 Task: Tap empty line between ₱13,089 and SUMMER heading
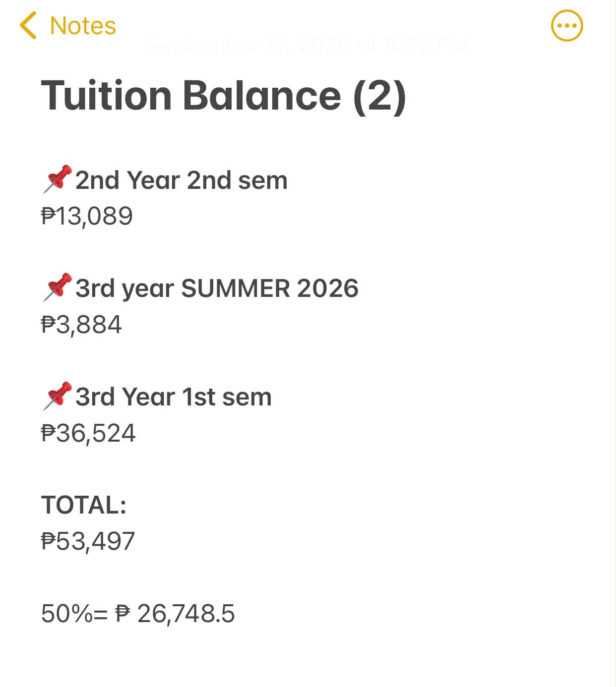coord(308,252)
